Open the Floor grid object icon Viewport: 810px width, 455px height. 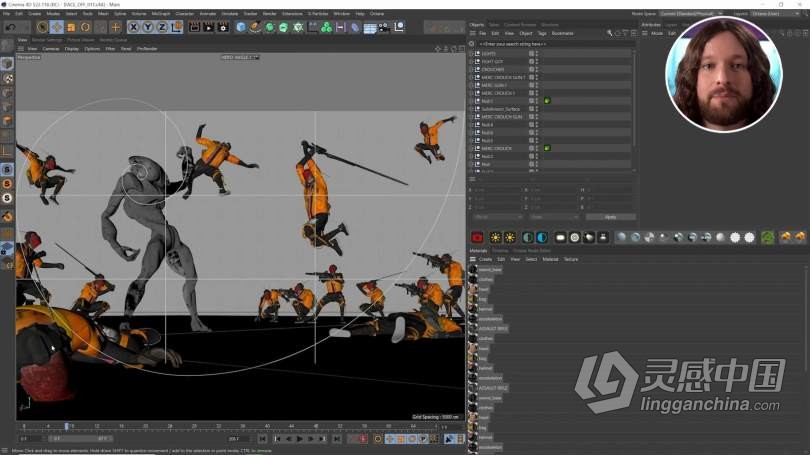coord(369,28)
